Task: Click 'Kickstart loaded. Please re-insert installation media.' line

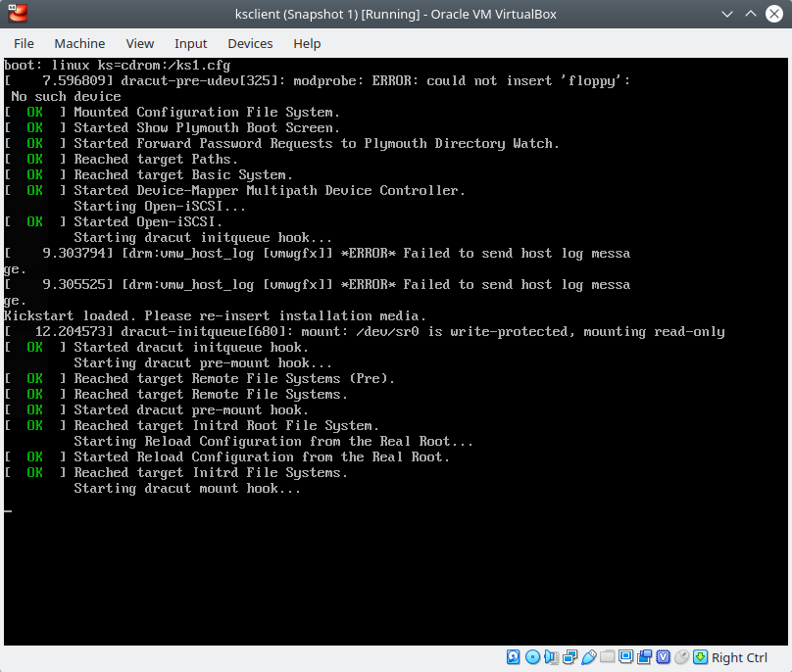Action: 215,316
